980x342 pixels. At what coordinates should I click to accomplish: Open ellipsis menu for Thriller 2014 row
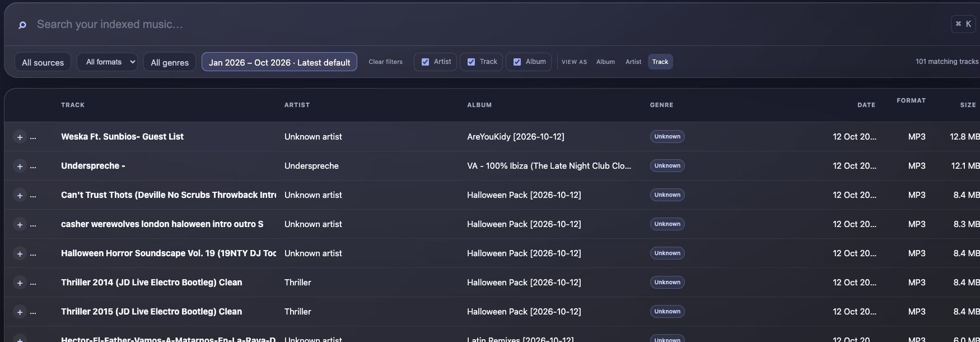tap(33, 283)
